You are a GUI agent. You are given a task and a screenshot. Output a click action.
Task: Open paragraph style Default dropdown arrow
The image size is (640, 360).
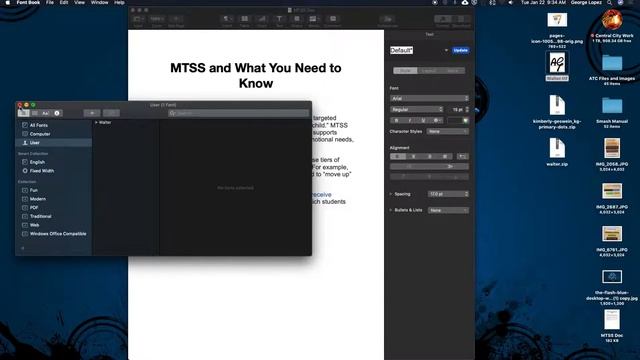point(446,50)
